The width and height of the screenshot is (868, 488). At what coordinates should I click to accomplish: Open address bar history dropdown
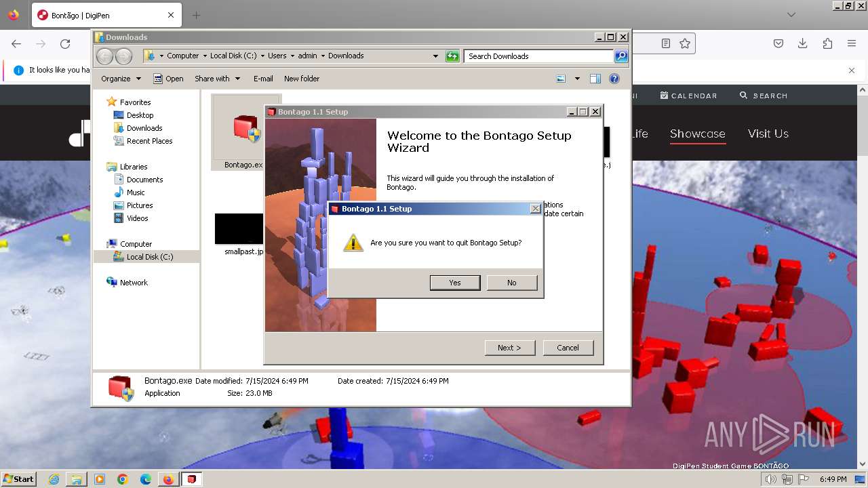pos(435,56)
